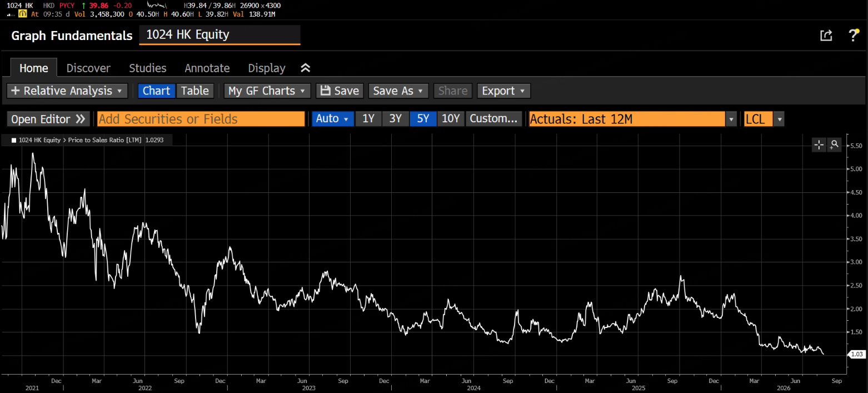Viewport: 868px width, 393px height.
Task: Select the 10Y time range
Action: [x=451, y=119]
